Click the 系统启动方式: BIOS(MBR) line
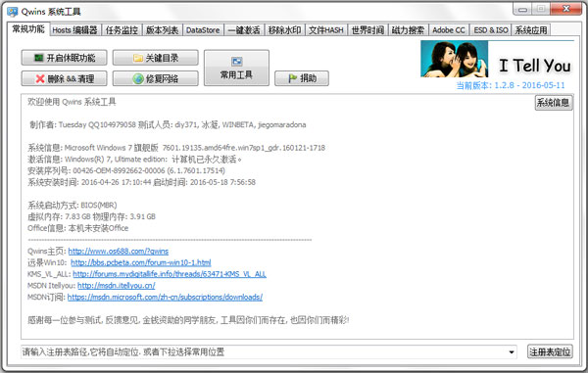Viewport: 588px width, 373px height. [73, 206]
